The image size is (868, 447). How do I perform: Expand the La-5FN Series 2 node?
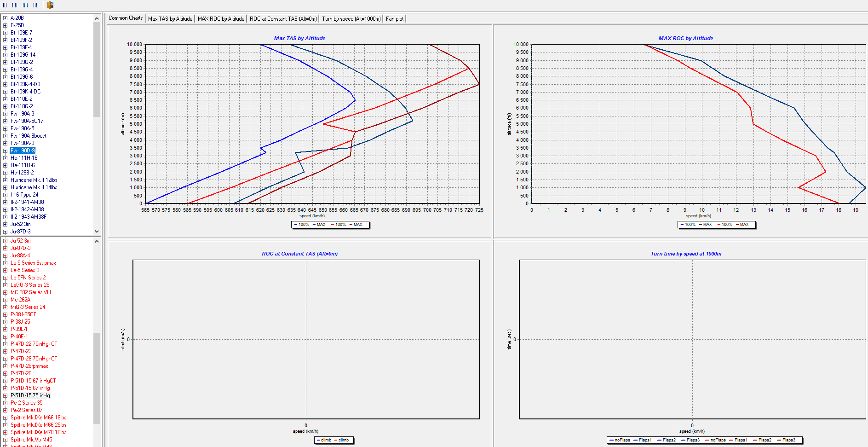coord(5,278)
